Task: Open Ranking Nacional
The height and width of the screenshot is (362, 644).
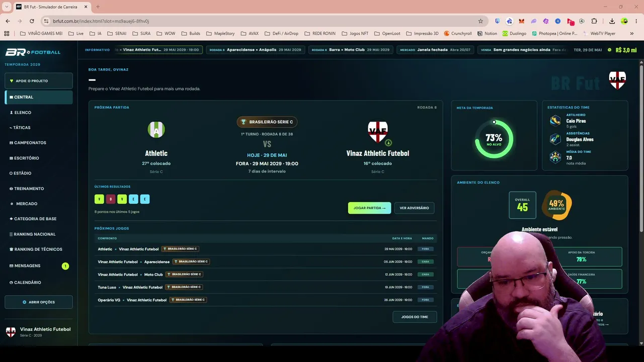Action: click(39, 234)
